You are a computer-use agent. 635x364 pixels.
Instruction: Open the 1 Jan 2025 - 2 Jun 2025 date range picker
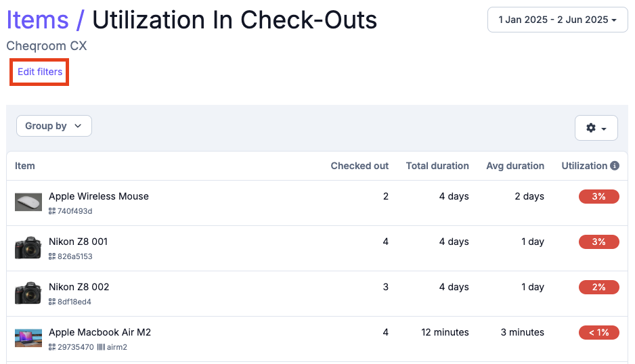(x=558, y=20)
